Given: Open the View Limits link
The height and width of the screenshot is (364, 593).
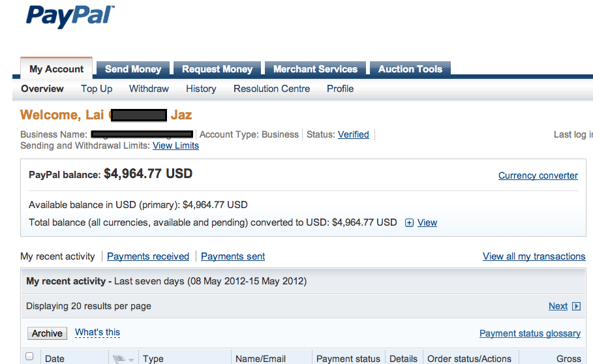Looking at the screenshot, I should pos(175,145).
